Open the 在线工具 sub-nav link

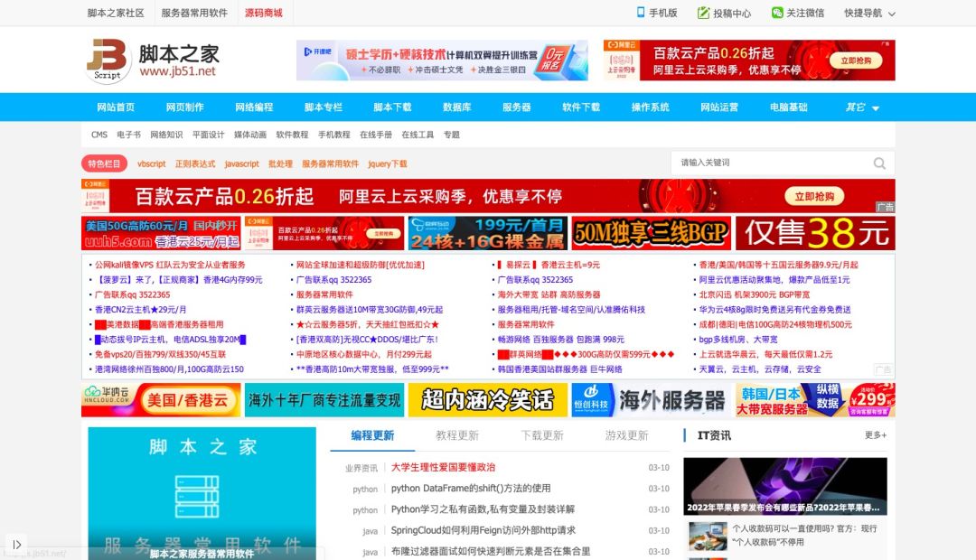pyautogui.click(x=417, y=135)
